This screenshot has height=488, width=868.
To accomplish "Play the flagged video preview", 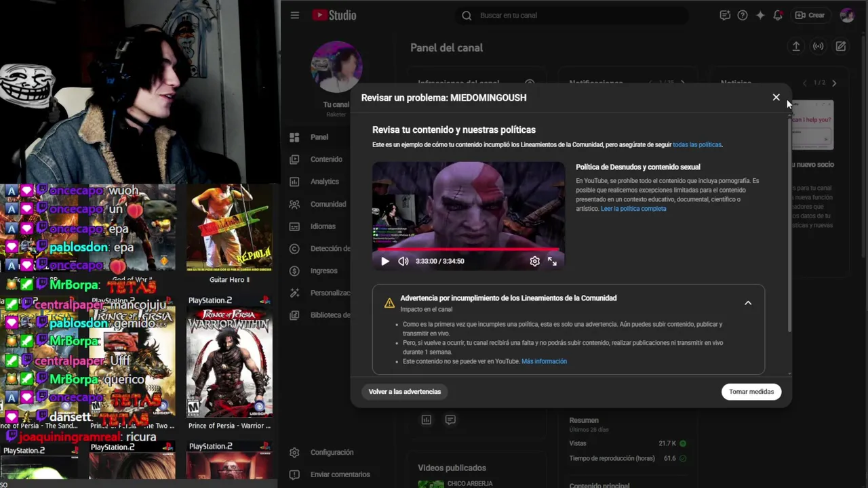I will pos(384,261).
